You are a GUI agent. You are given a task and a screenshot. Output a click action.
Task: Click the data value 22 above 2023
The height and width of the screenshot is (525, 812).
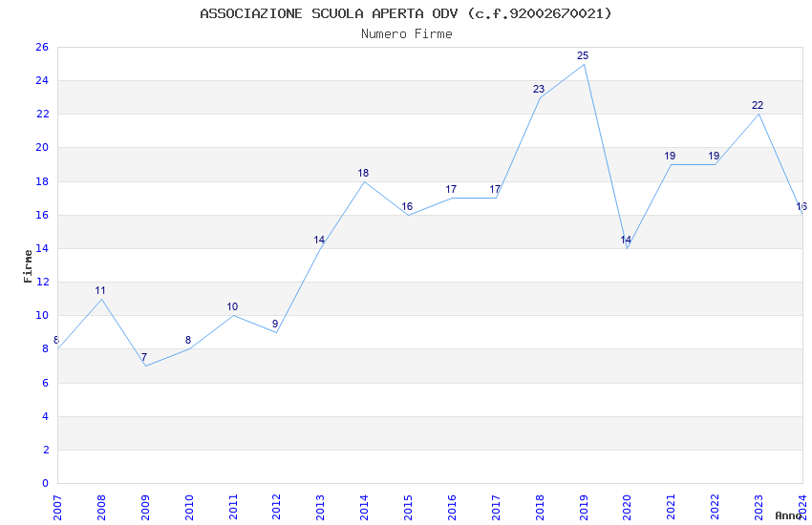[758, 106]
